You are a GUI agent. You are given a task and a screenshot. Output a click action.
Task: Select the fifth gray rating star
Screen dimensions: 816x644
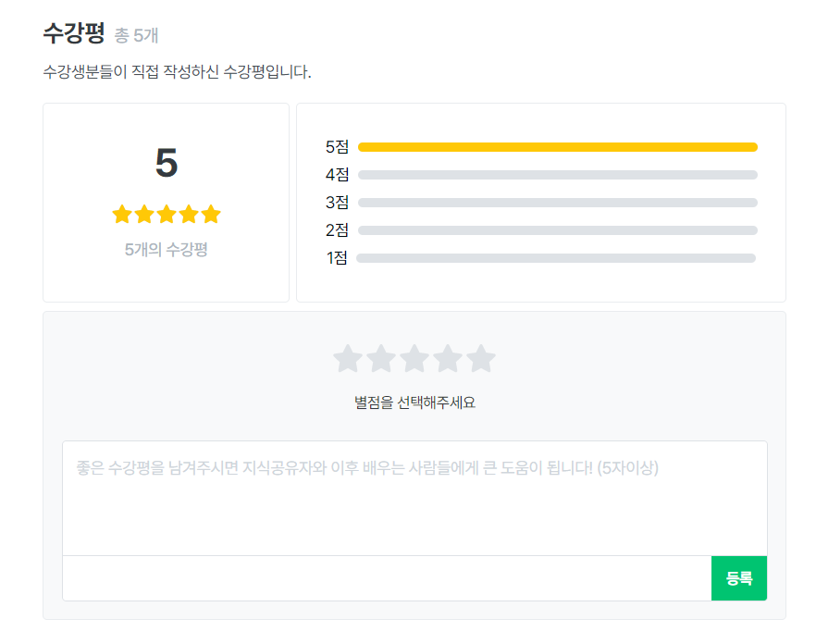[x=481, y=359]
